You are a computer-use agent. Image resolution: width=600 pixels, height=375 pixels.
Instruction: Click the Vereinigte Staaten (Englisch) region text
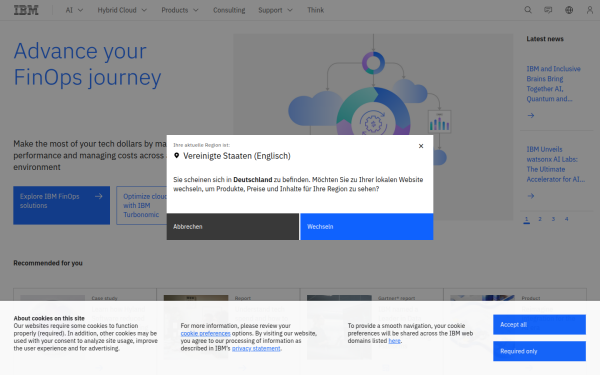pos(237,156)
